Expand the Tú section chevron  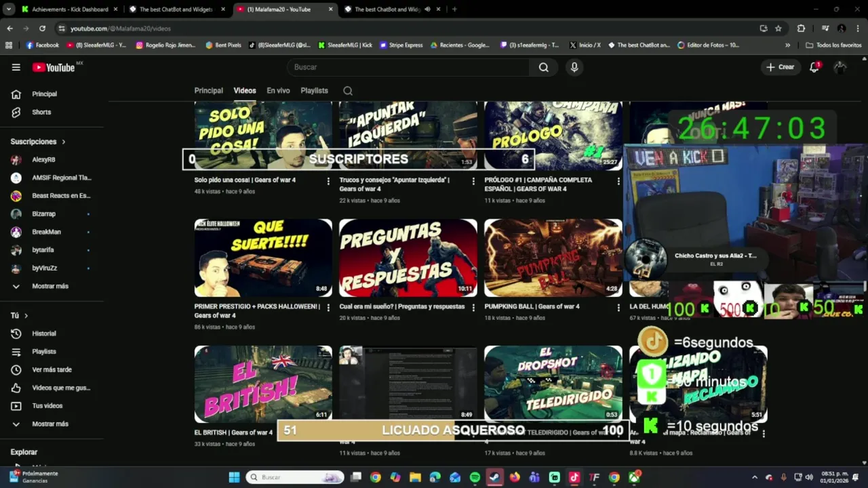pos(26,316)
